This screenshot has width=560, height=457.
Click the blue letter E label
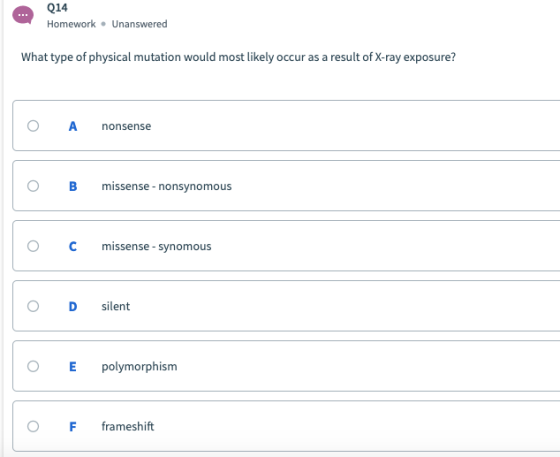[72, 366]
